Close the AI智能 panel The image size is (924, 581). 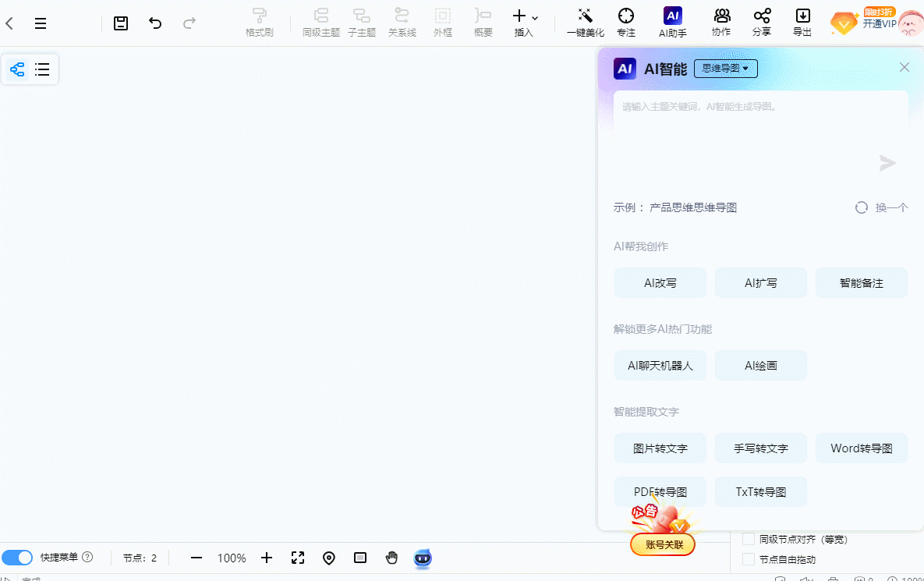905,67
